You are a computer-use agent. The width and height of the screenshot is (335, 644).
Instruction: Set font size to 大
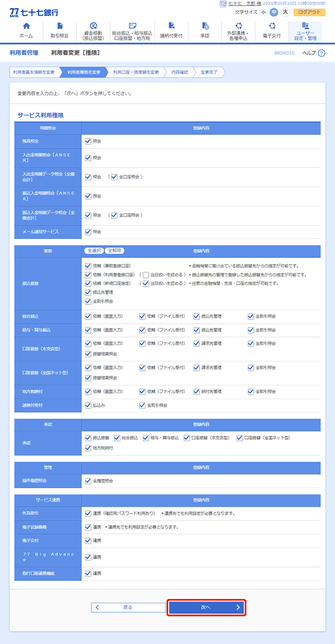285,12
